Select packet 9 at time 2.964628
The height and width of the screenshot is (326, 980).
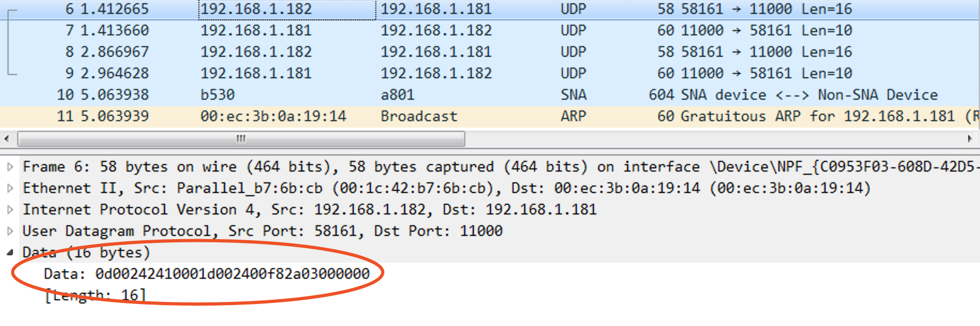490,73
